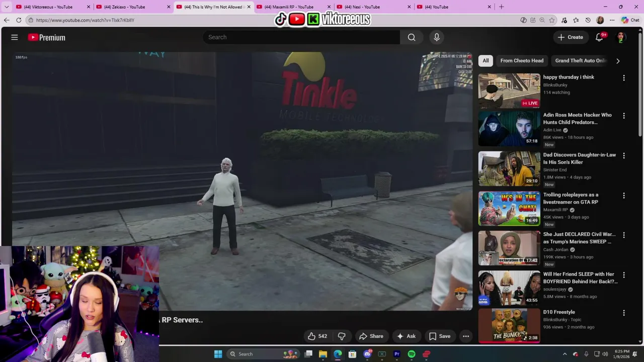Bookmark this page with star icon
Screen dimensions: 644x362
coord(552,20)
